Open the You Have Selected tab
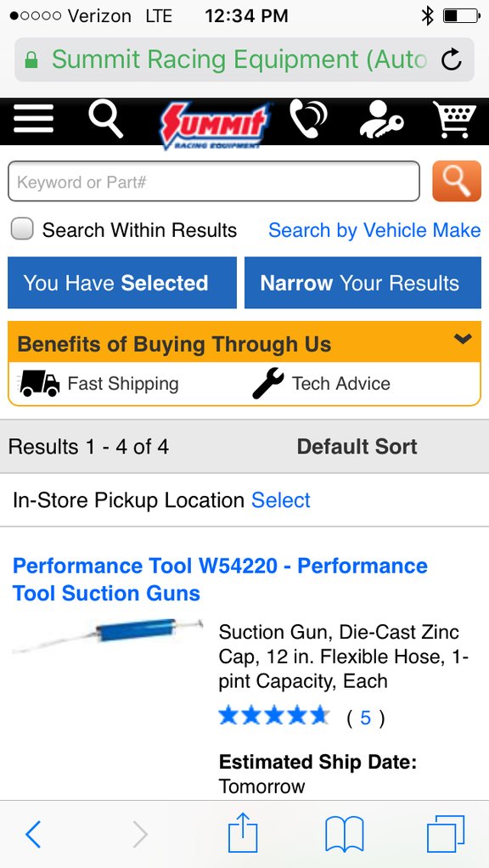This screenshot has width=489, height=868. point(122,282)
